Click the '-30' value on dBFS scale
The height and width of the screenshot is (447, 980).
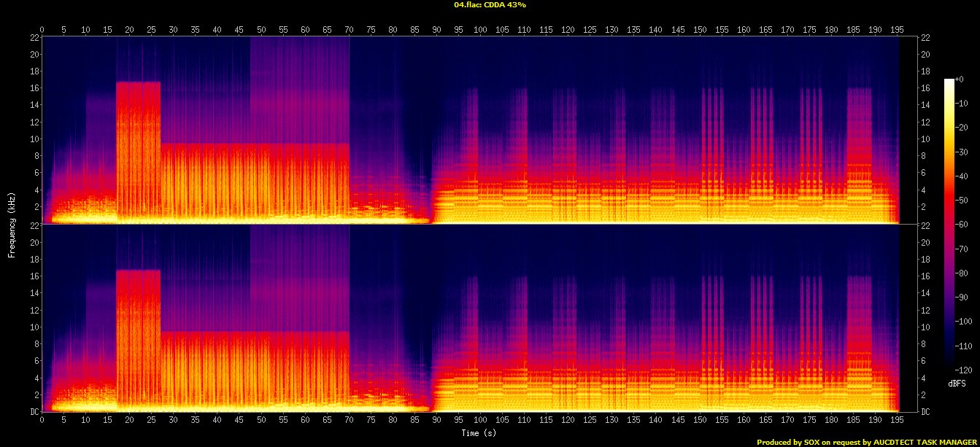[961, 150]
